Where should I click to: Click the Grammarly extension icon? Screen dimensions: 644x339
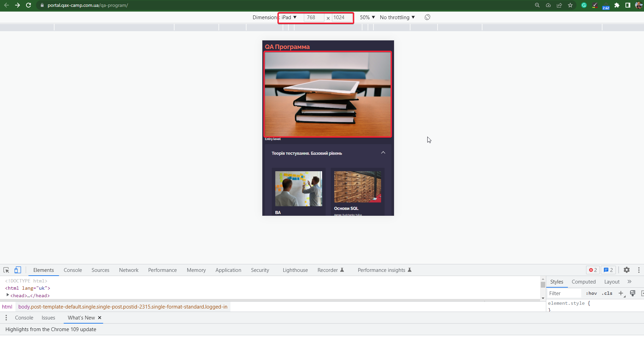[x=584, y=5]
